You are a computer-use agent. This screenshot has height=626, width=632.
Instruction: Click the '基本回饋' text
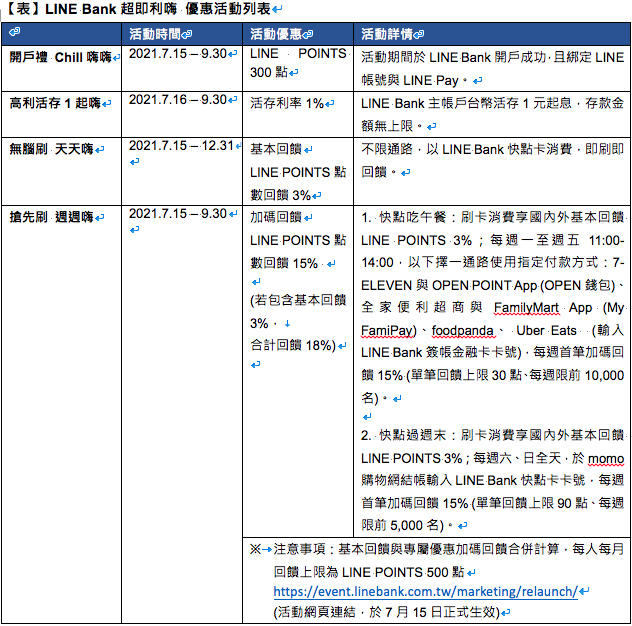pyautogui.click(x=276, y=149)
